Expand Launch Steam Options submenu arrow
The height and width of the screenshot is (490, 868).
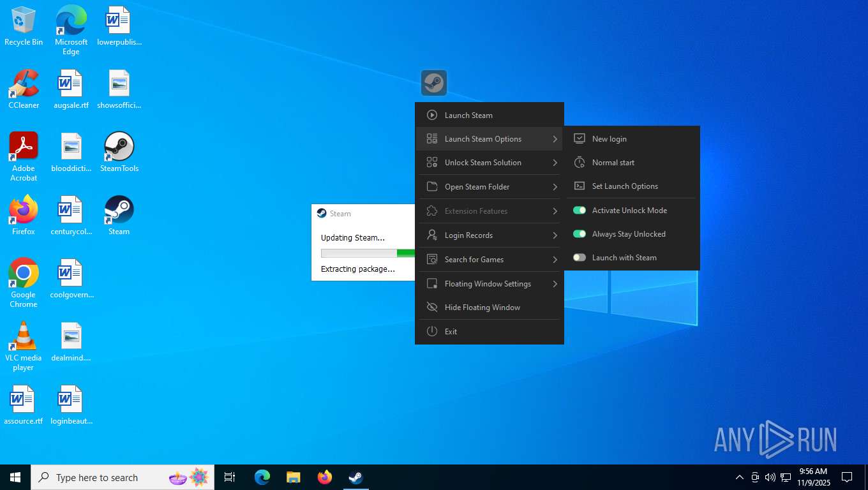(x=555, y=139)
